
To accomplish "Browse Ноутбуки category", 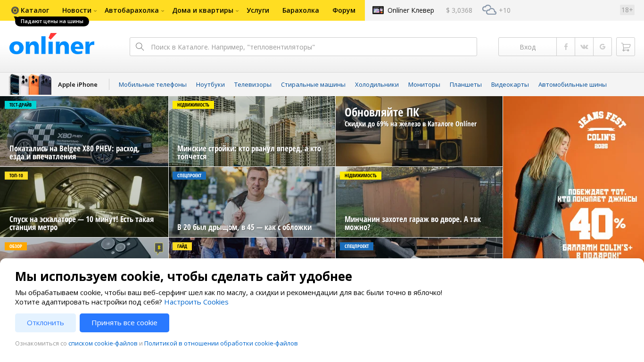I will coord(210,84).
